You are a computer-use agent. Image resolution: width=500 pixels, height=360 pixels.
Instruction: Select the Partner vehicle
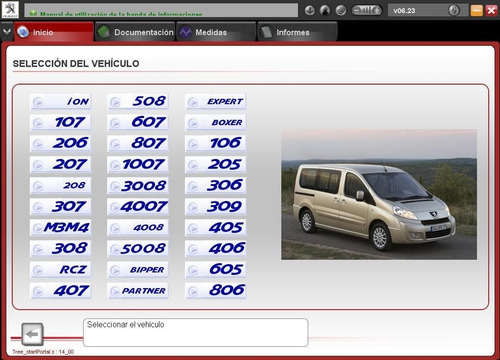tap(138, 291)
